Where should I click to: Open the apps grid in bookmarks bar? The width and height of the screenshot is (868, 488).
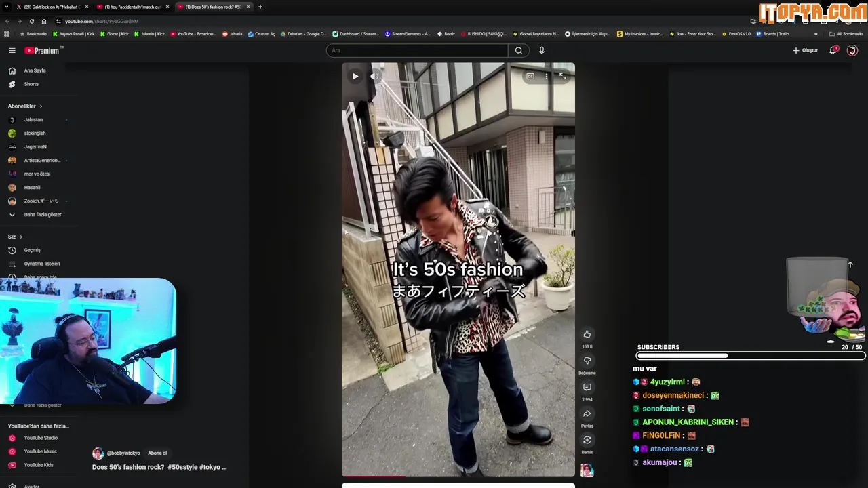tap(7, 34)
